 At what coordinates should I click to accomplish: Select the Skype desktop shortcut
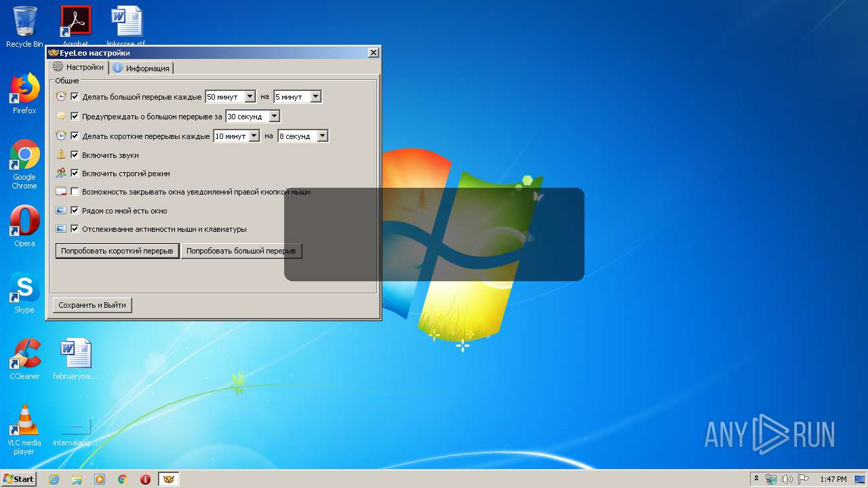[x=24, y=293]
